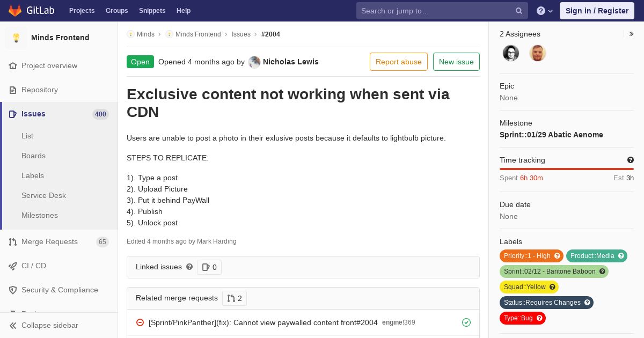This screenshot has height=338, width=644.
Task: Open the CI / CD rocket icon
Action: [13, 266]
